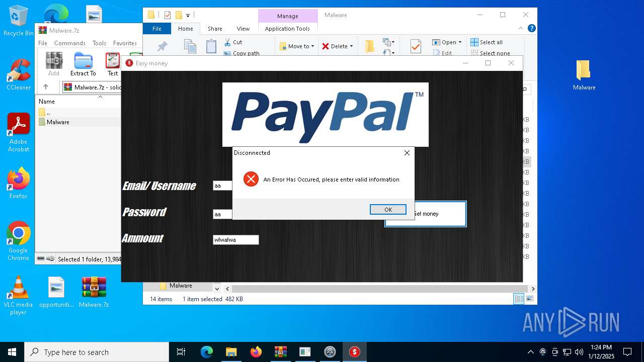Screen dimensions: 644x362
Task: Click Properties icon in Explorer title bar
Action: click(168, 15)
